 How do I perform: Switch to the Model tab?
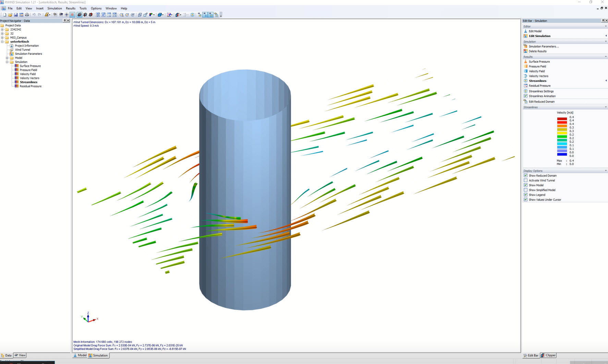coord(80,355)
